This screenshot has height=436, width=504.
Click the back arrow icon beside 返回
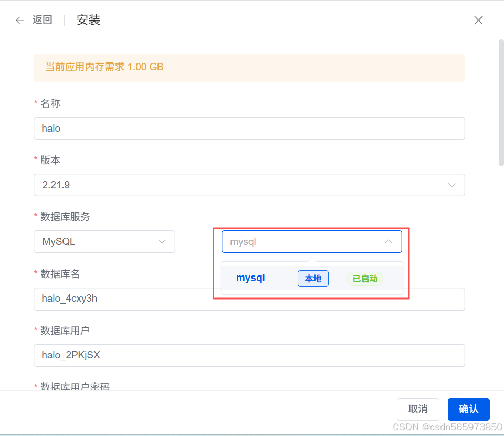(20, 20)
